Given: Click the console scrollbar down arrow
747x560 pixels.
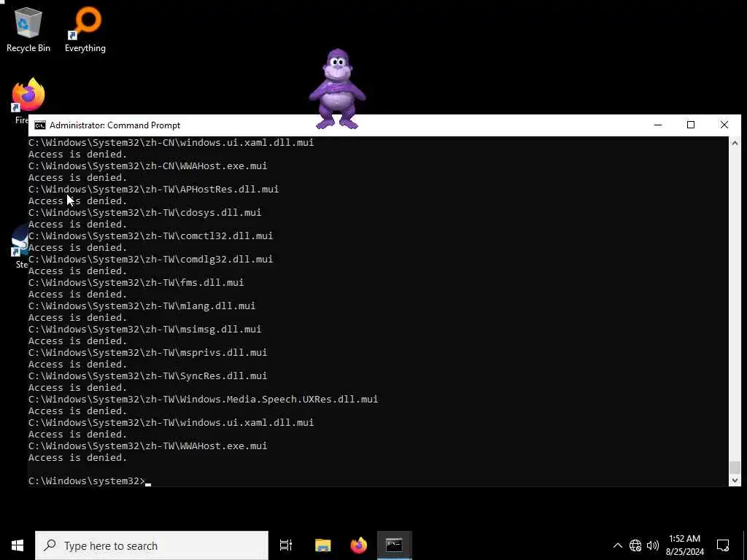Looking at the screenshot, I should [x=735, y=481].
